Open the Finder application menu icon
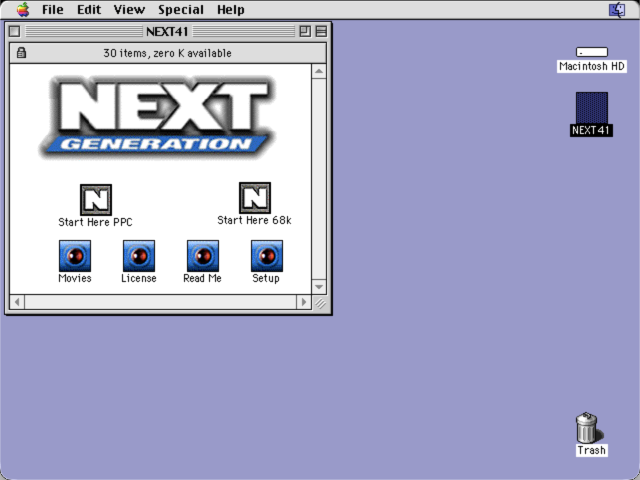 617,9
